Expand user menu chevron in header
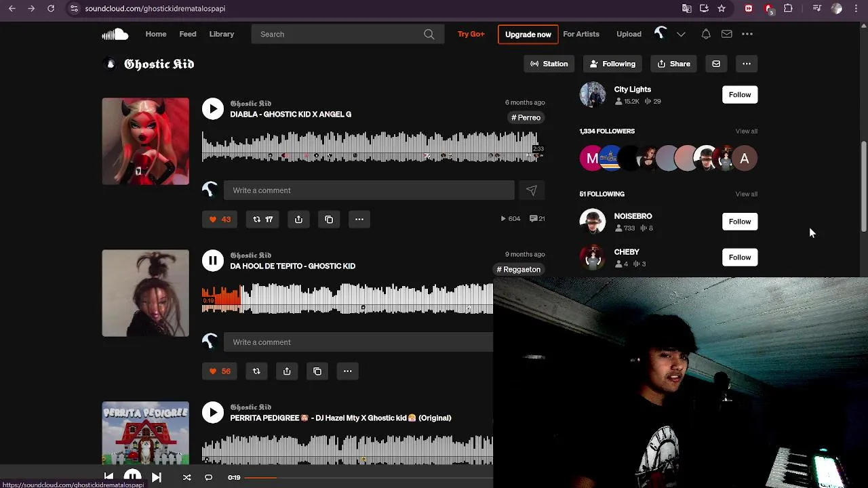The image size is (868, 488). point(681,34)
